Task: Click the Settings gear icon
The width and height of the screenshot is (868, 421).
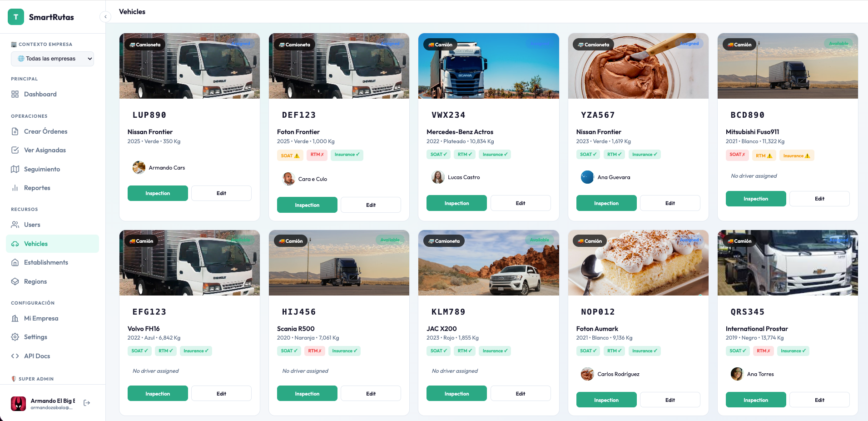Action: (x=15, y=337)
